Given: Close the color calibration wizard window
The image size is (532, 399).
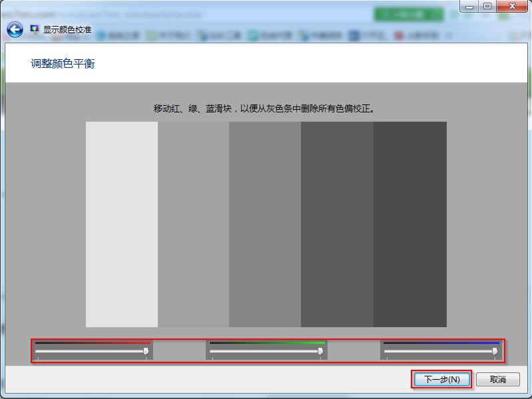Looking at the screenshot, I should [x=511, y=6].
